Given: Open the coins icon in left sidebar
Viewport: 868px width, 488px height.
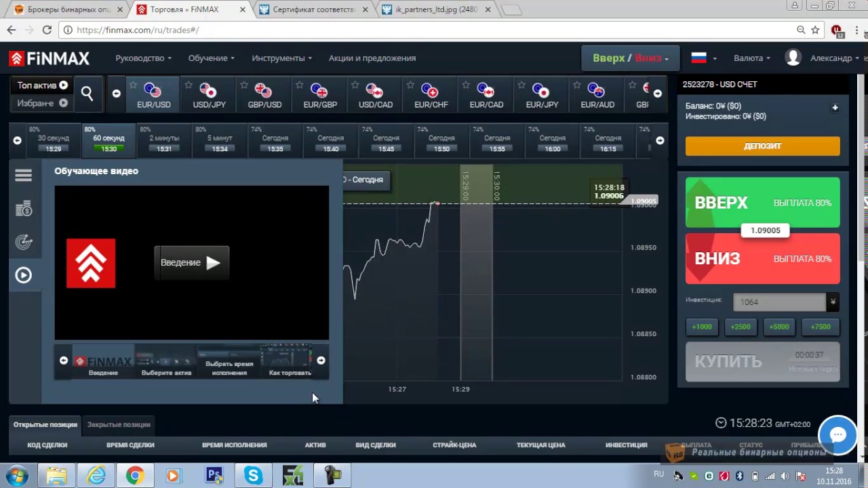Looking at the screenshot, I should (23, 209).
